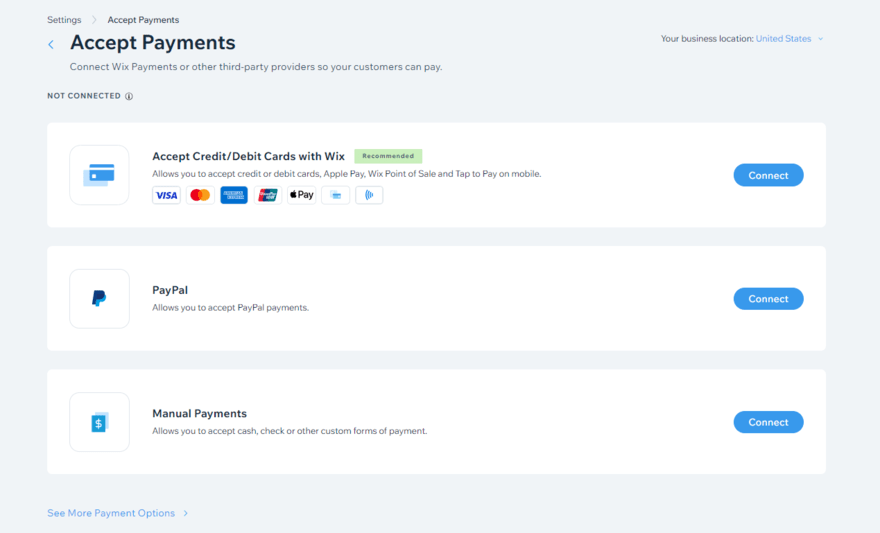Expand See More Payment Options
The image size is (880, 533).
[117, 513]
